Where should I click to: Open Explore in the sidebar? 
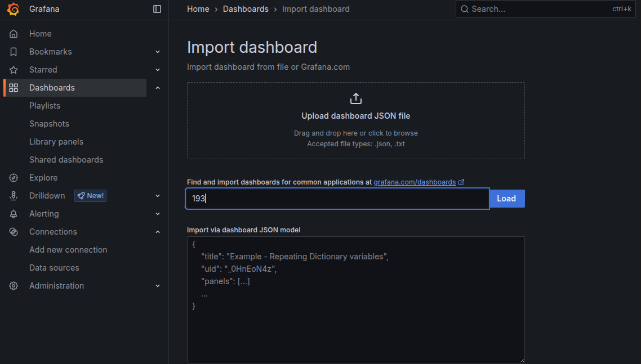pyautogui.click(x=43, y=178)
